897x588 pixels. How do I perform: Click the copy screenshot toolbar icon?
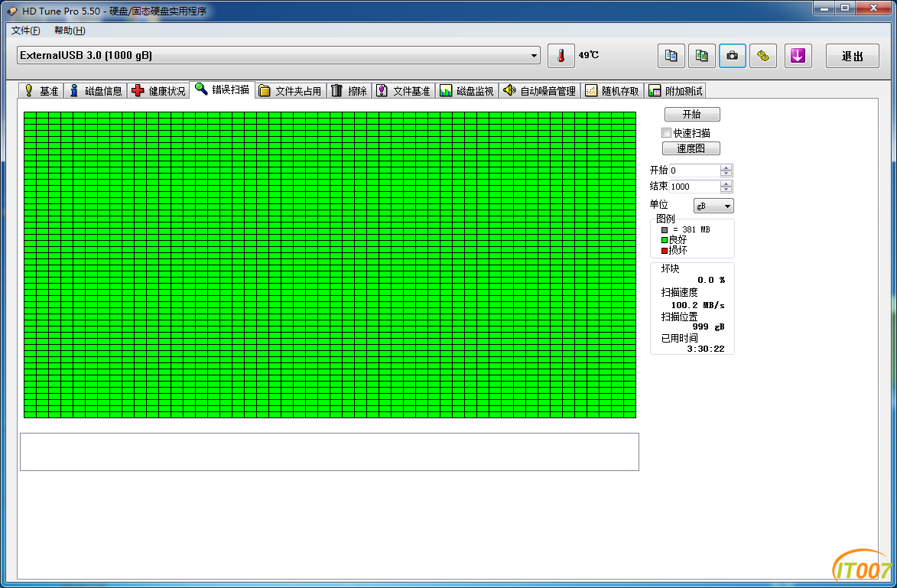[x=701, y=56]
